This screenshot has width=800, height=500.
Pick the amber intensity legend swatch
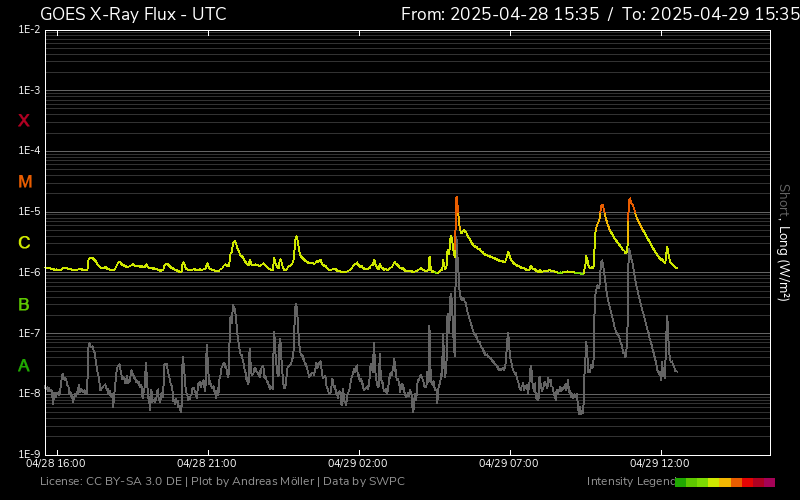(x=725, y=482)
